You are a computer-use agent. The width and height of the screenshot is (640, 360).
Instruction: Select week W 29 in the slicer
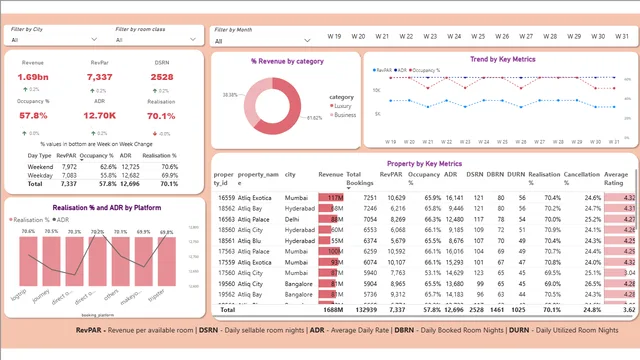pyautogui.click(x=574, y=36)
